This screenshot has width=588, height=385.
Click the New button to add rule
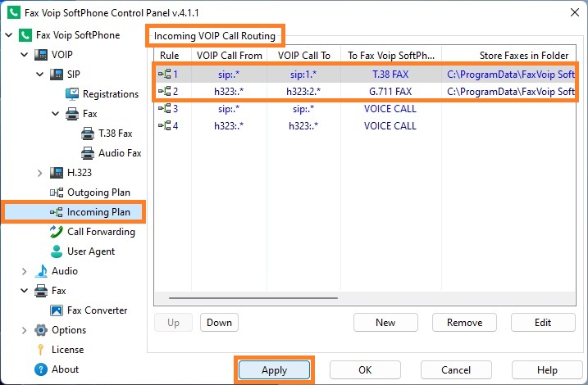385,323
